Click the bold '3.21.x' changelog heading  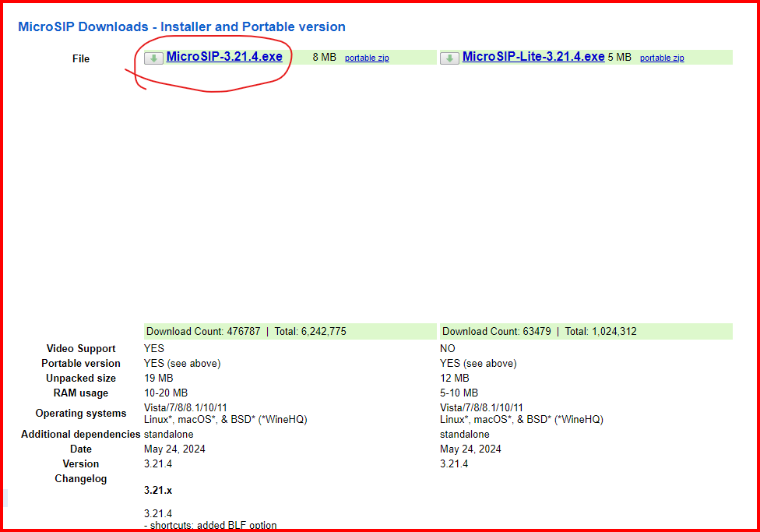tap(158, 490)
